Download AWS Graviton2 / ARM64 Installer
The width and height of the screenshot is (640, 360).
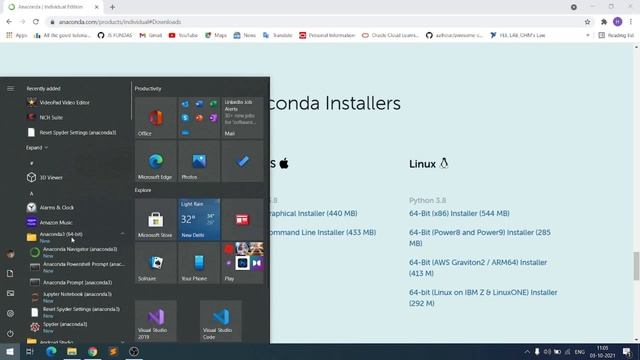point(478,268)
